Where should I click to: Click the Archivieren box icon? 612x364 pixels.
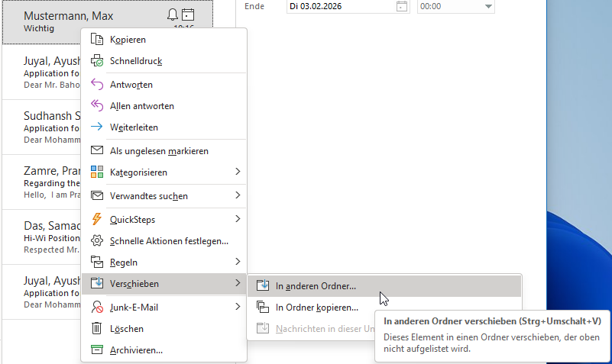(x=97, y=350)
